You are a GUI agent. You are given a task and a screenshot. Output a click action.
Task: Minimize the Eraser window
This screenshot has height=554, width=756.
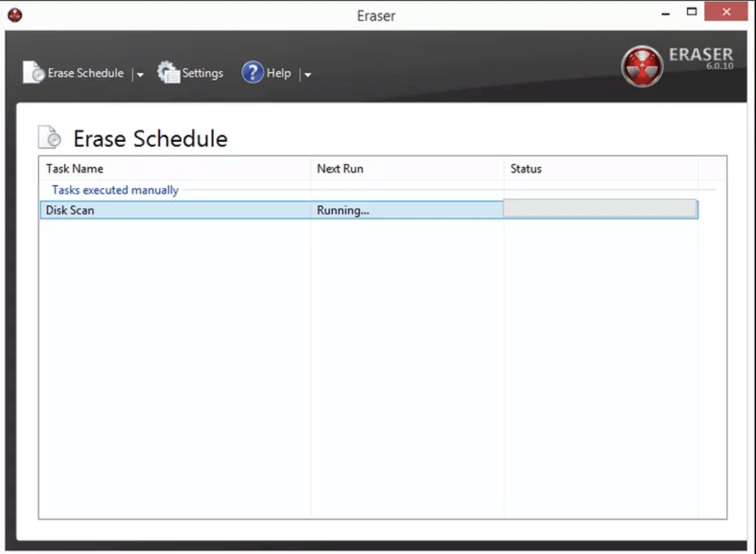click(666, 13)
